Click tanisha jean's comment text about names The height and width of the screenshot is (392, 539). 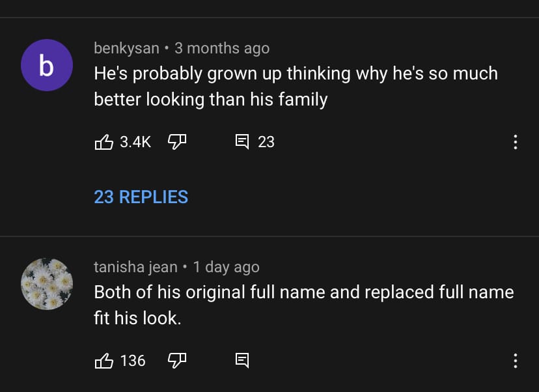point(303,305)
